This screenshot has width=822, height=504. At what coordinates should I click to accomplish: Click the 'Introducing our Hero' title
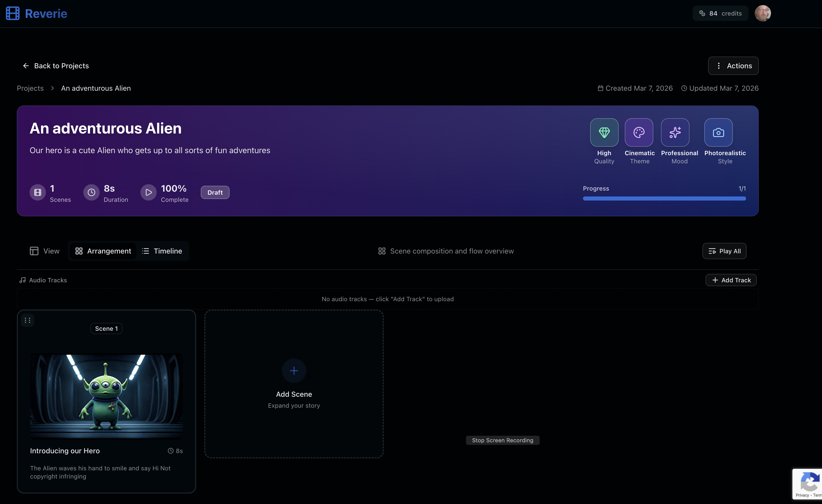click(65, 451)
